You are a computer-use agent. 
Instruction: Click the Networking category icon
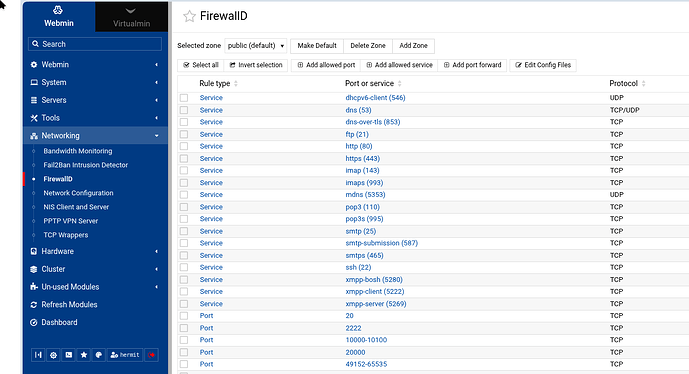coord(34,136)
